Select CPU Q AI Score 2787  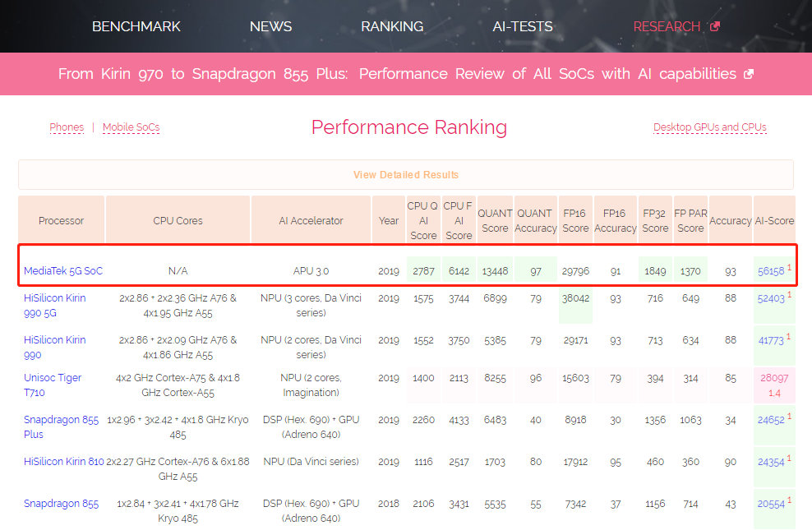pyautogui.click(x=423, y=271)
